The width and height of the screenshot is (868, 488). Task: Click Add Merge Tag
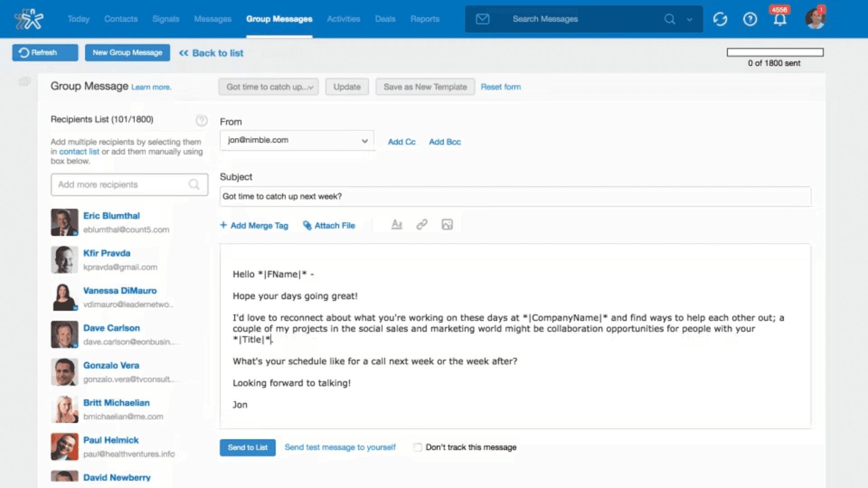[x=254, y=225]
